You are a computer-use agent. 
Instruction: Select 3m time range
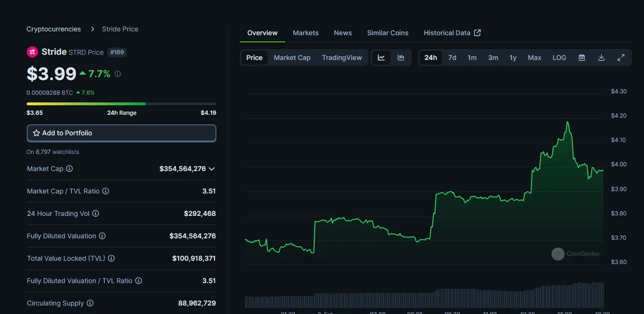[x=493, y=58]
